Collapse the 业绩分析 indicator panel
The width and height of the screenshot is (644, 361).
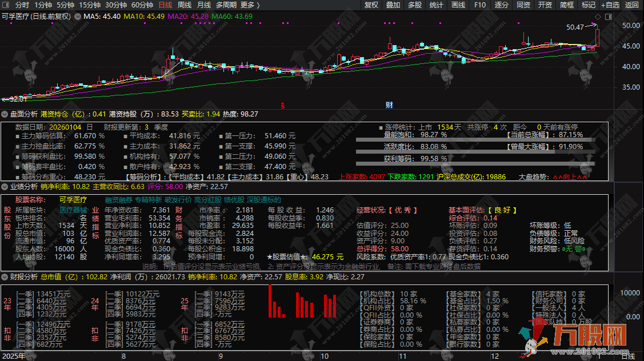tap(5, 187)
